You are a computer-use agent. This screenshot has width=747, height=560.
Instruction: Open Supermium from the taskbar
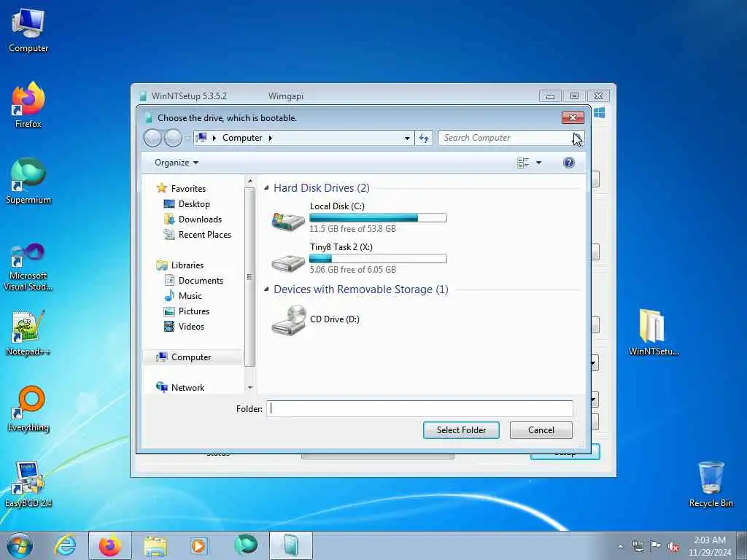[246, 545]
